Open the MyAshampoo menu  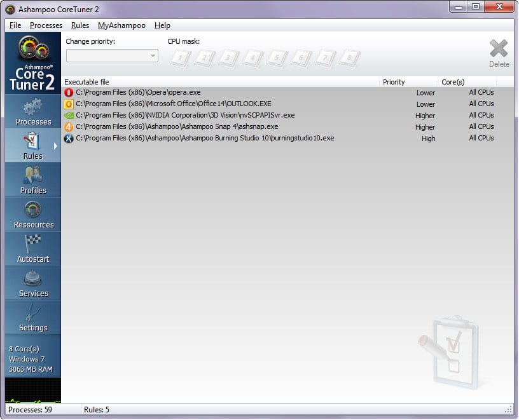point(122,25)
